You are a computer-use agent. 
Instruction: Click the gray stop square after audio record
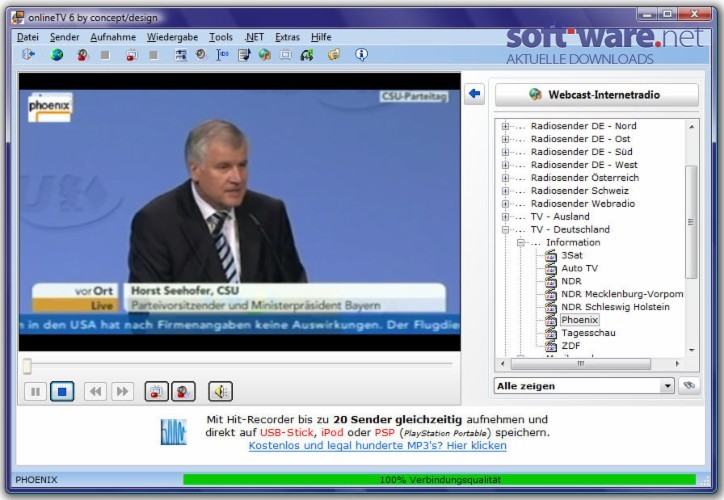click(x=105, y=55)
